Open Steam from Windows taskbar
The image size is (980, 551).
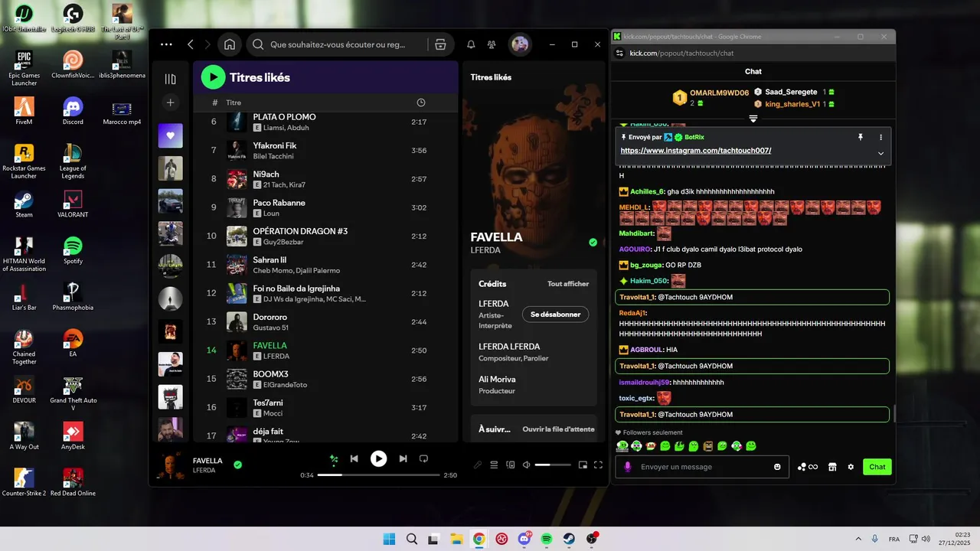569,539
